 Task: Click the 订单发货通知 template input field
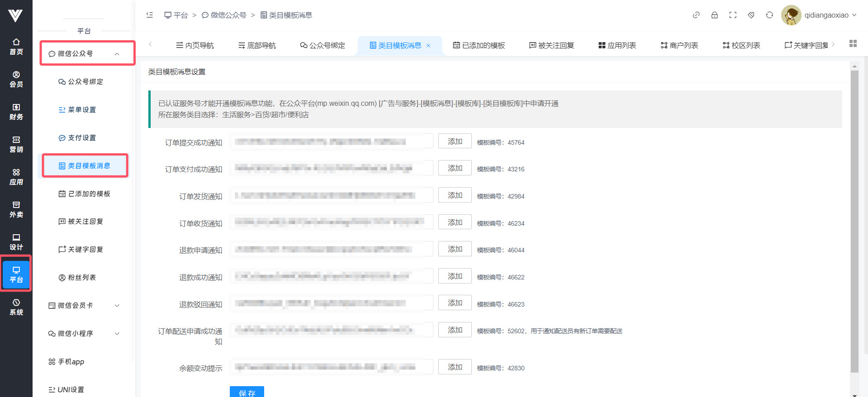(x=330, y=196)
